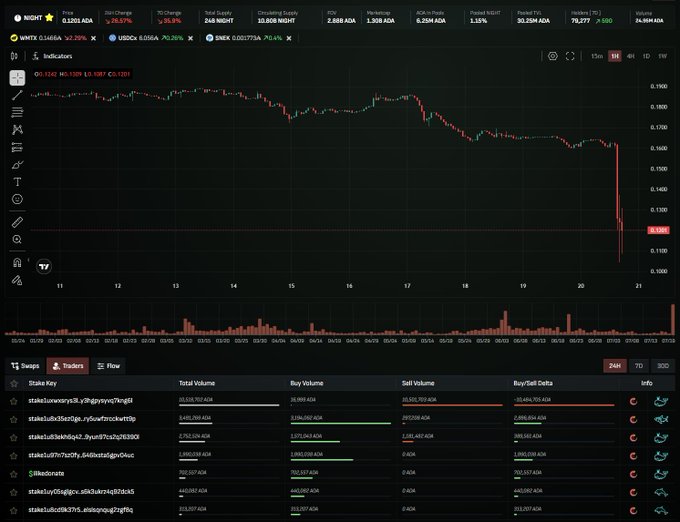680x522 pixels.
Task: Click shark icon for stake1u8x35ez0ge row
Action: pos(661,419)
